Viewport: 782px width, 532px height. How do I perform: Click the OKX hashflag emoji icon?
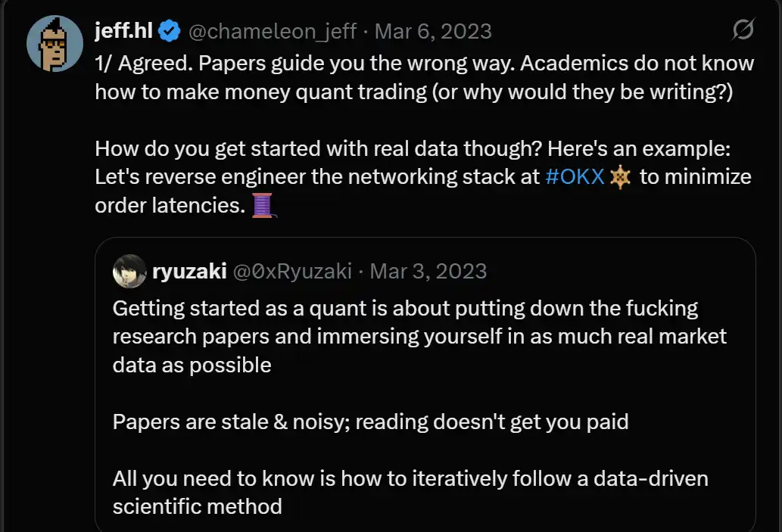click(620, 178)
